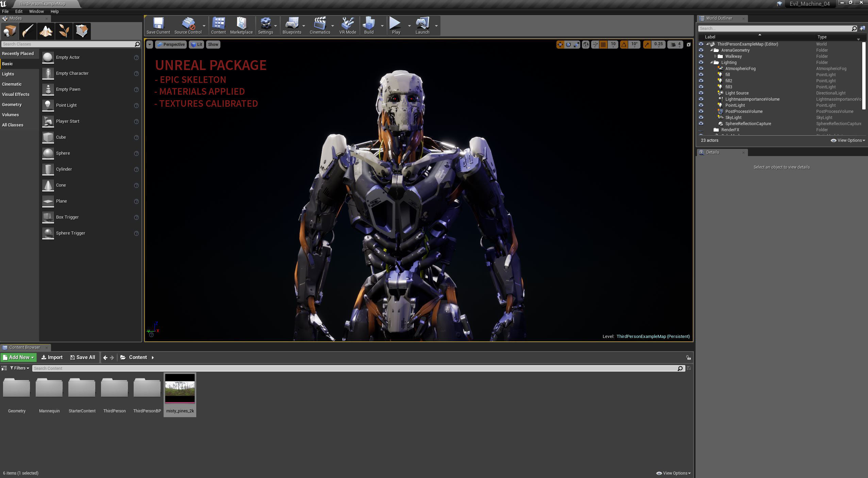868x478 pixels.
Task: Open the Filters dropdown in Content Browser
Action: coord(20,368)
